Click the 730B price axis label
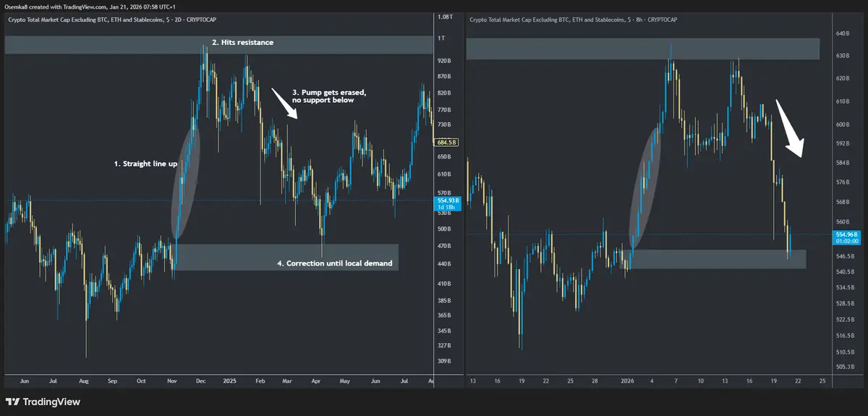868x416 pixels. (445, 126)
